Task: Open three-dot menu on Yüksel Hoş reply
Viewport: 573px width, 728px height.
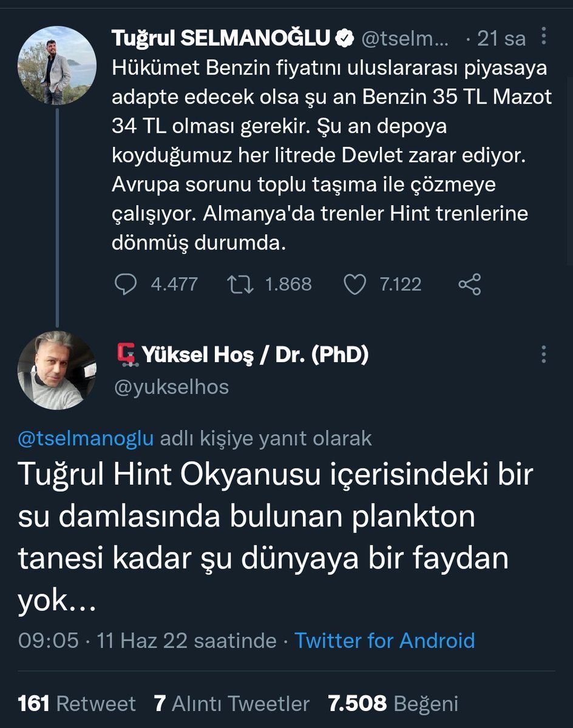Action: 543,355
